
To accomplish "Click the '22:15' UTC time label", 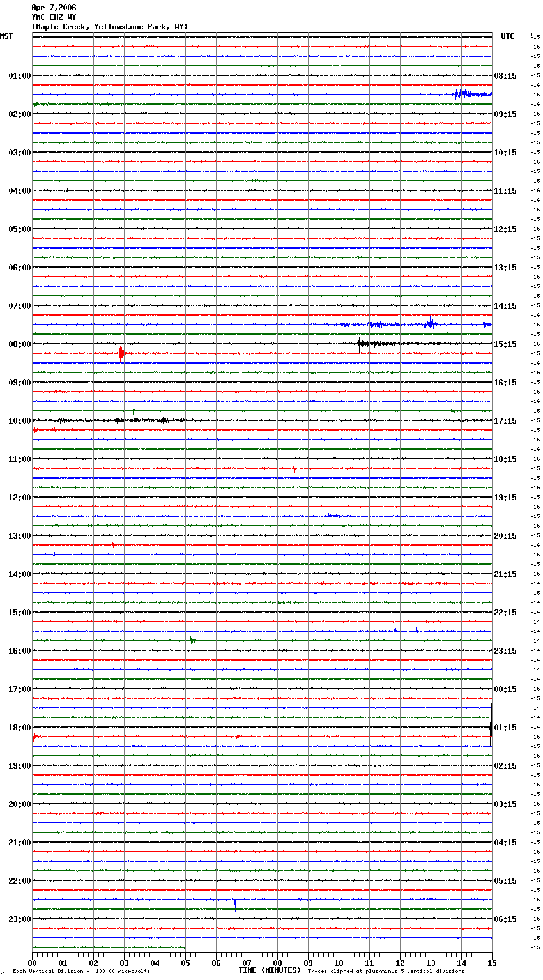I will [x=505, y=613].
